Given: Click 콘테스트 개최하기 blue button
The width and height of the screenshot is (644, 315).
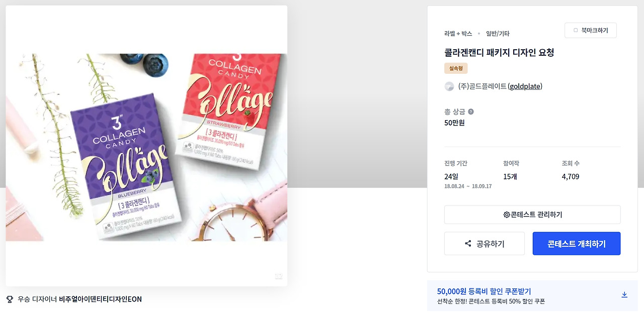Looking at the screenshot, I should [x=577, y=244].
